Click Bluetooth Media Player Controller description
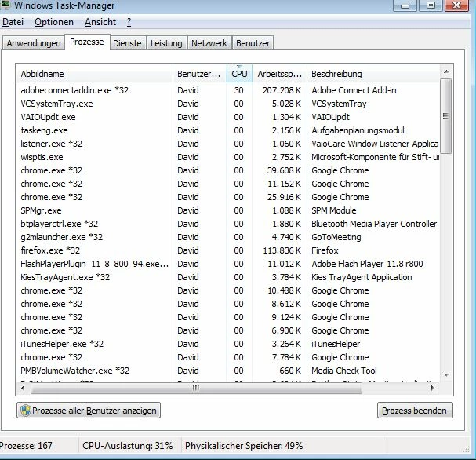This screenshot has height=460, width=476. [x=374, y=224]
